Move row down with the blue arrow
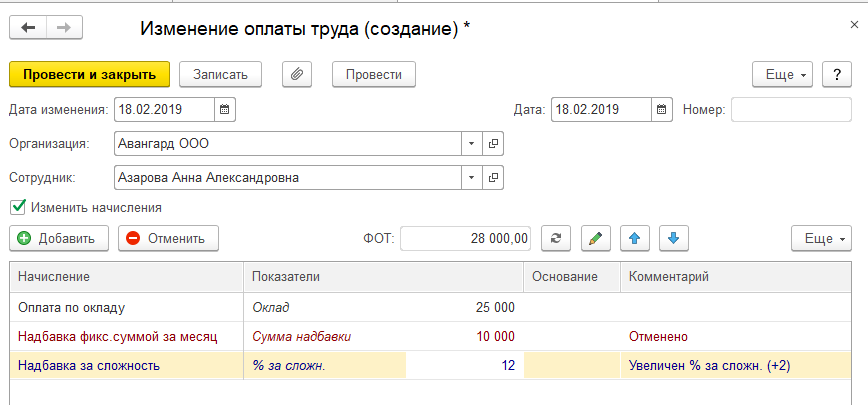This screenshot has height=405, width=868. (673, 238)
